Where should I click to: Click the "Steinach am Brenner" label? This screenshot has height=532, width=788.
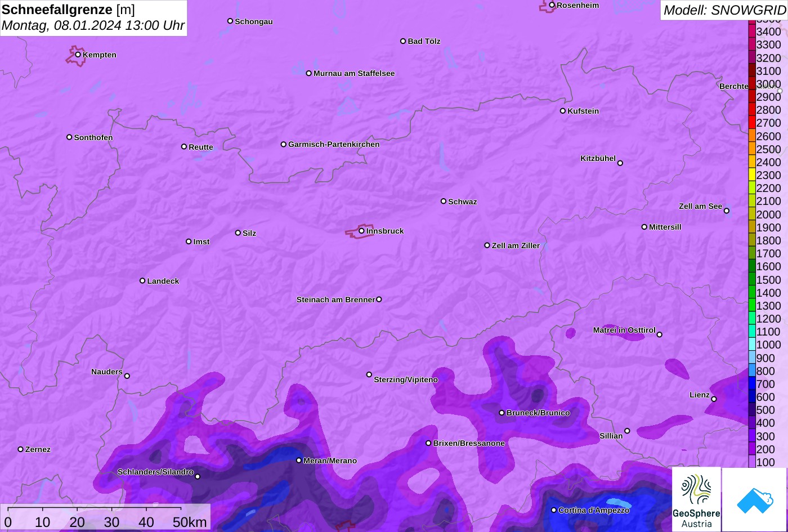pyautogui.click(x=335, y=299)
